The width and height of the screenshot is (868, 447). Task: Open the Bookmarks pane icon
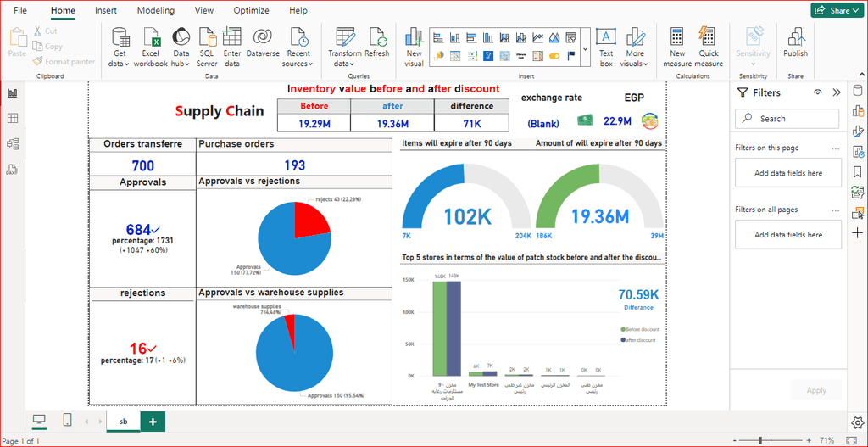[x=858, y=171]
